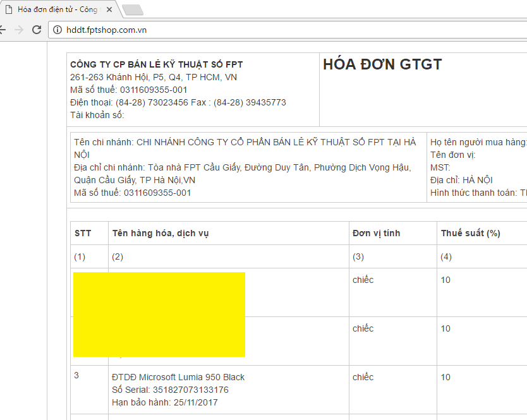
Task: Click the STT column header
Action: pos(83,233)
